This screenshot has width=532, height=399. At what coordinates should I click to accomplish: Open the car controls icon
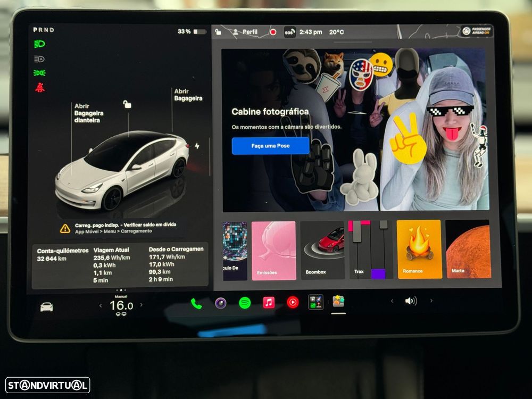point(46,307)
